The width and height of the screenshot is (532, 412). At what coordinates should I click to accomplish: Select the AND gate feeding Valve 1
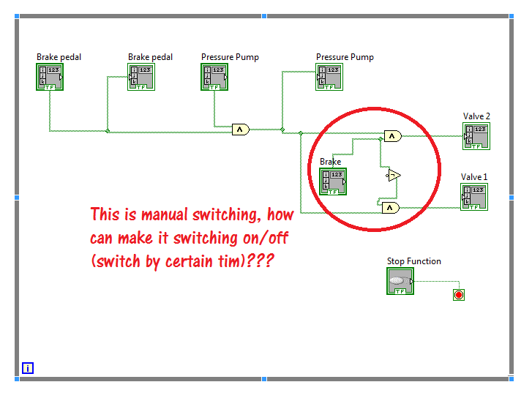(391, 207)
